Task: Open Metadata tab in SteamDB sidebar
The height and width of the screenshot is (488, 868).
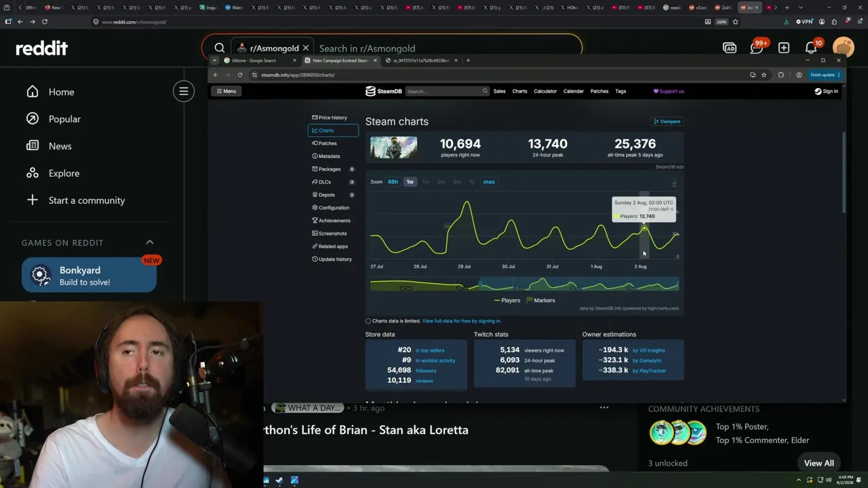Action: click(x=333, y=156)
